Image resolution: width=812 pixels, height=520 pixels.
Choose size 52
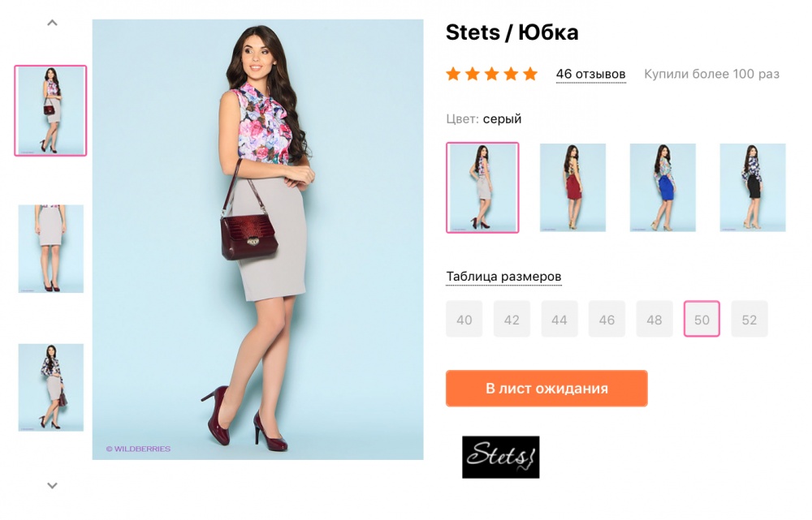(749, 319)
